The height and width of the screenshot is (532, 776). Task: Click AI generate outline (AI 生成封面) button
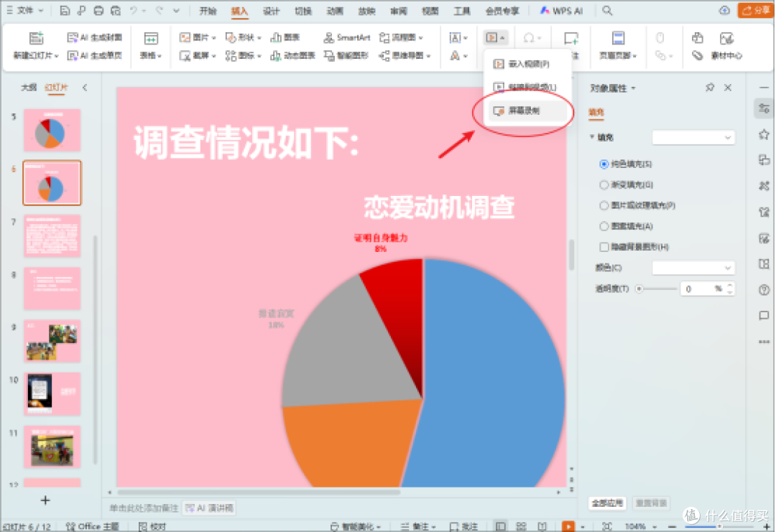coord(94,37)
